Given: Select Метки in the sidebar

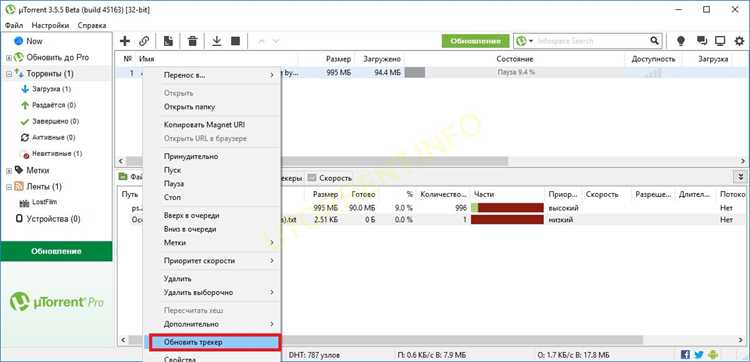Looking at the screenshot, I should click(38, 170).
